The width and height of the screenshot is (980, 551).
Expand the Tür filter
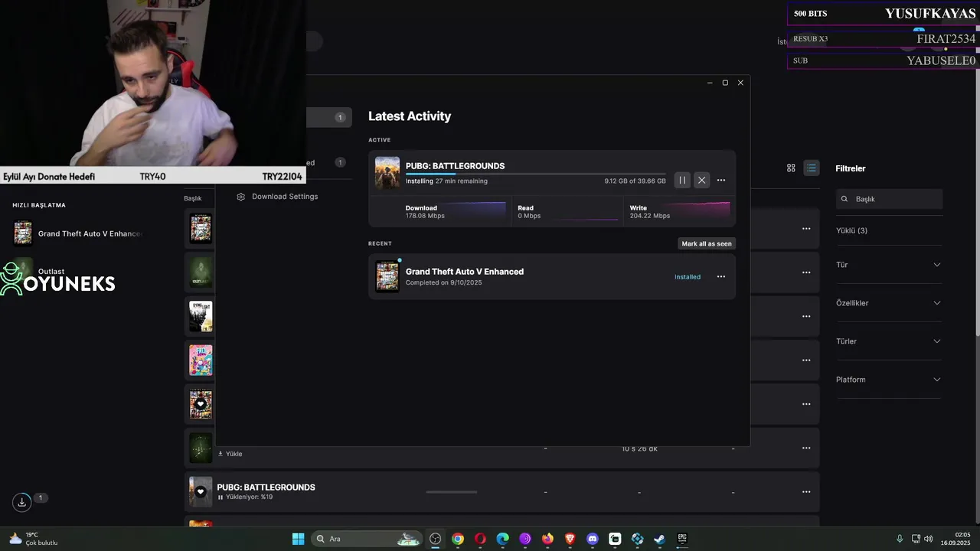(888, 265)
